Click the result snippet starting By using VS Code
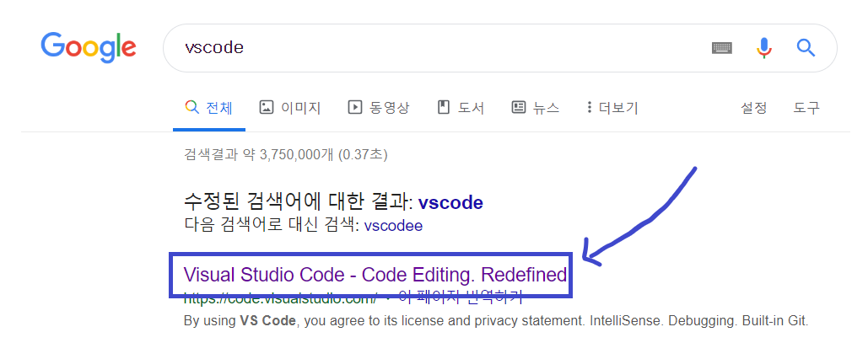 [x=496, y=321]
